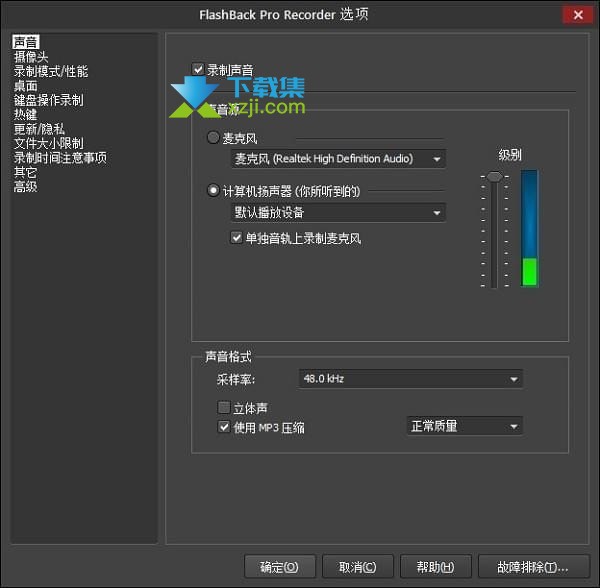Click the green audio level meter

[x=530, y=271]
